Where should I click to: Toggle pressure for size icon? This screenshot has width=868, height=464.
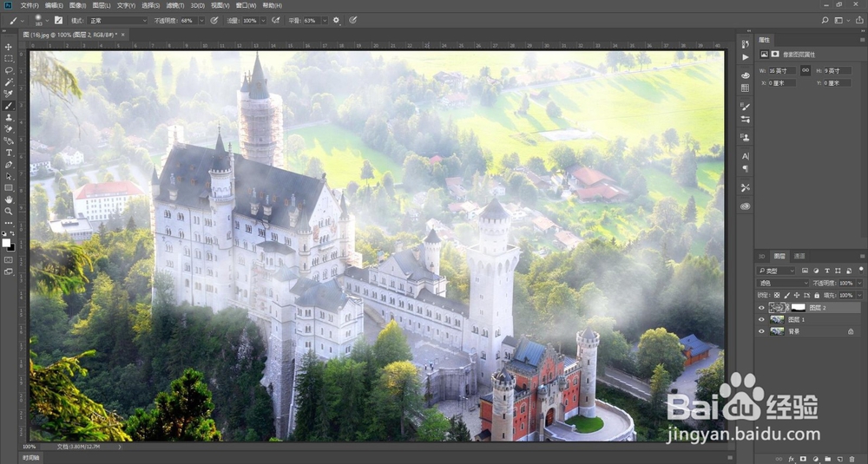point(352,21)
